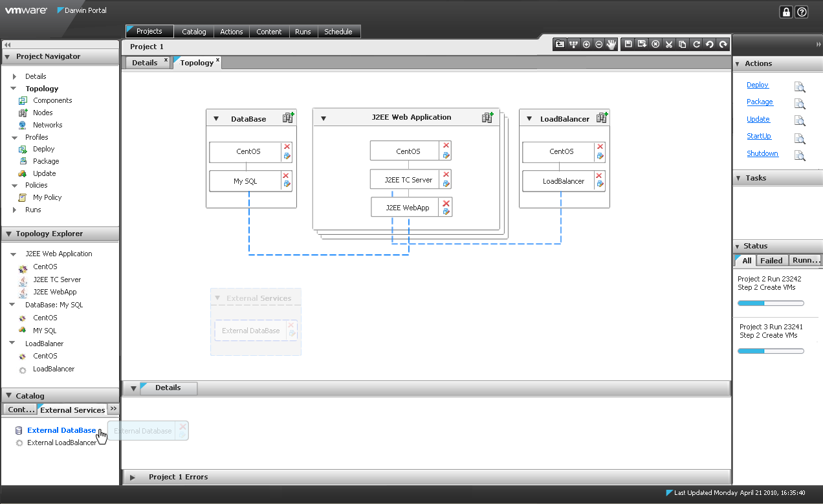Image resolution: width=823 pixels, height=504 pixels.
Task: Click the Package action link
Action: click(760, 102)
